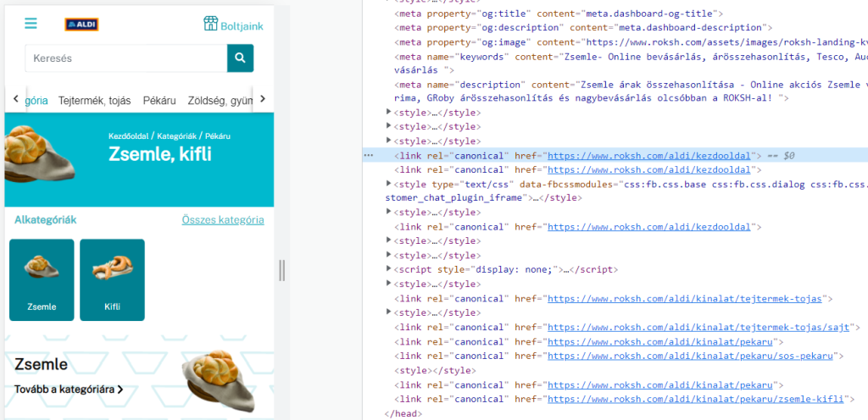Go to Pékáru in the breadcrumb
Image resolution: width=868 pixels, height=420 pixels.
point(218,136)
